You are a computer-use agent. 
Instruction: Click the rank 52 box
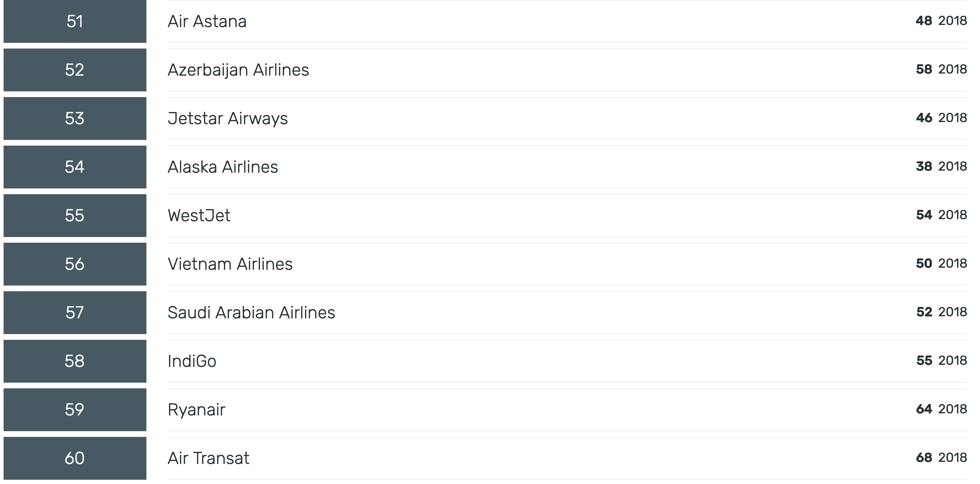(x=75, y=70)
